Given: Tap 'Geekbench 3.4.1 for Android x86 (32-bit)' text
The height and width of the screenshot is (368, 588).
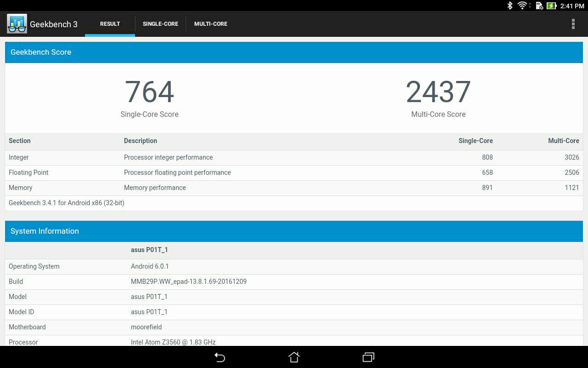Looking at the screenshot, I should [x=67, y=203].
